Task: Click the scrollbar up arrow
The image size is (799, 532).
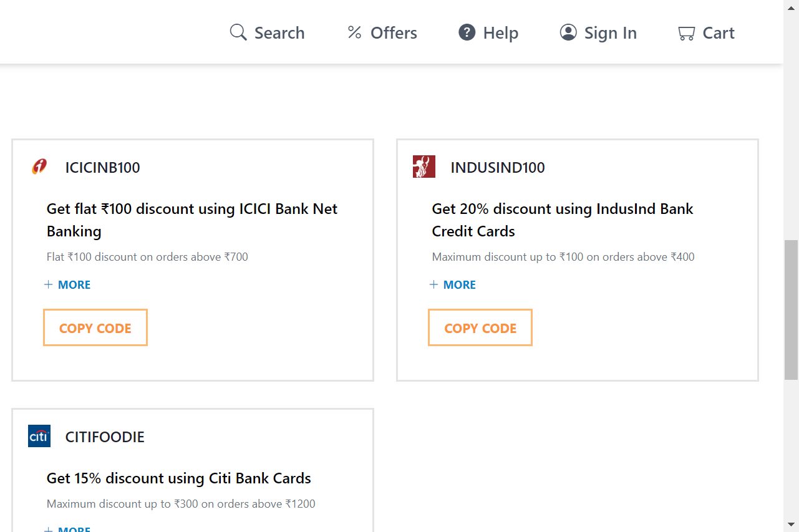Action: click(791, 7)
